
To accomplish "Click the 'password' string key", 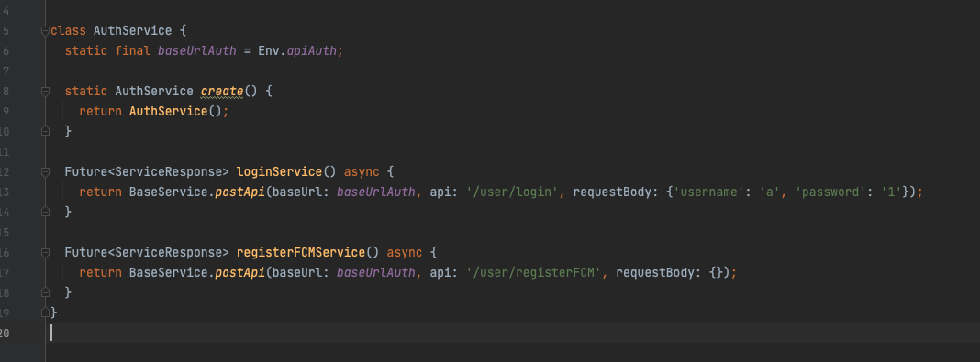I will click(830, 192).
